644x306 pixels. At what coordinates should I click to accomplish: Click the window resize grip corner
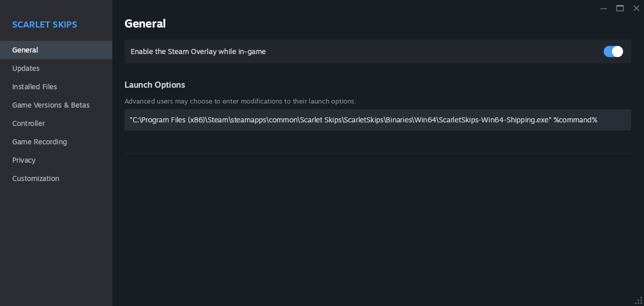[x=639, y=301]
